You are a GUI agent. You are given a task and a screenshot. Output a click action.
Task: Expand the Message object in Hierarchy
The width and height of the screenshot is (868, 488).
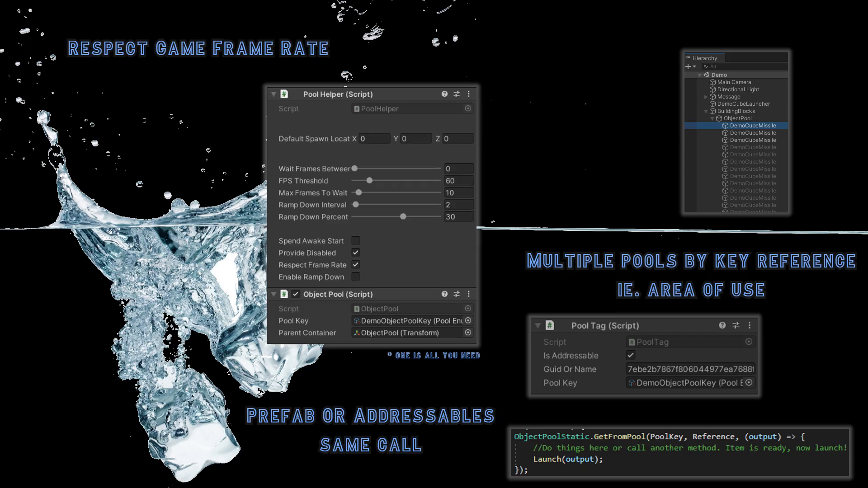pos(706,97)
